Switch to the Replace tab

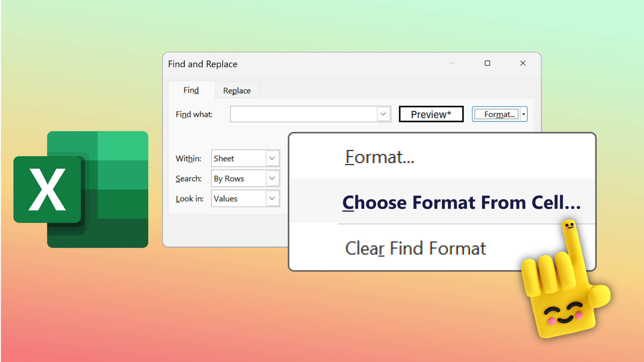(236, 90)
